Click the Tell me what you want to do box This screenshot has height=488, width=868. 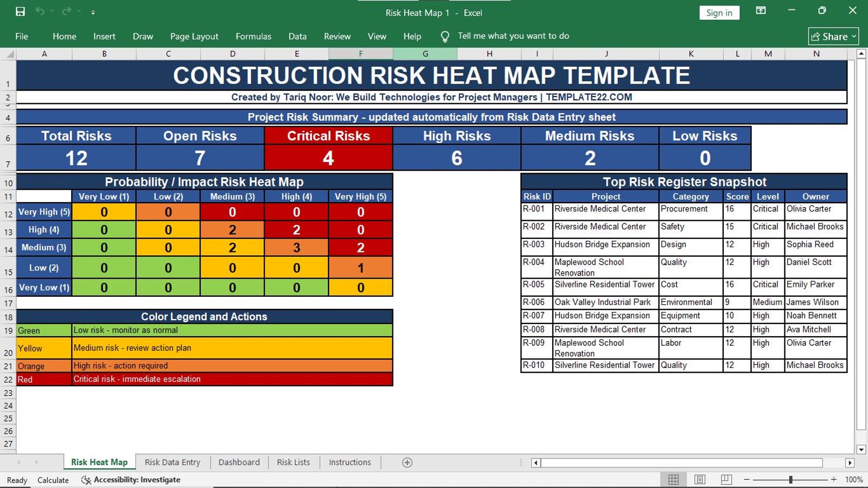tap(513, 36)
